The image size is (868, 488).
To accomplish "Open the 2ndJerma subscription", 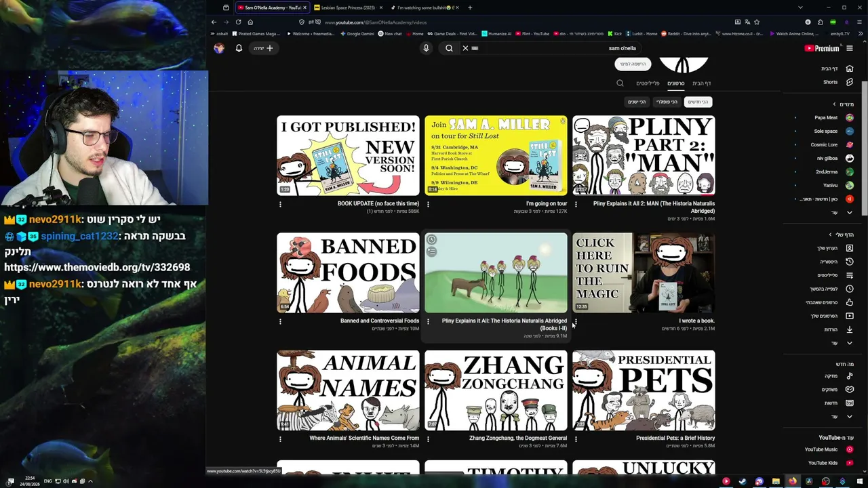I will click(x=833, y=171).
